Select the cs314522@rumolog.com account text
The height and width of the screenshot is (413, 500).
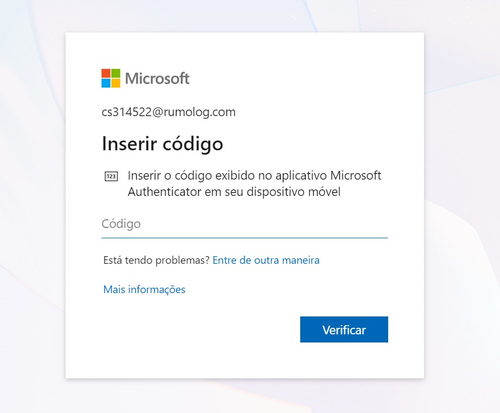click(168, 112)
